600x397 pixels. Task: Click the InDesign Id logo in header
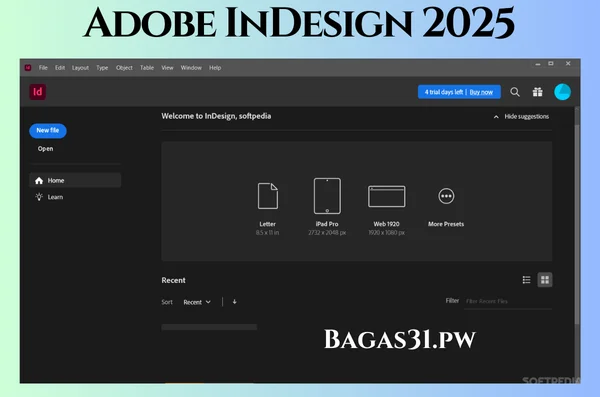(x=38, y=92)
